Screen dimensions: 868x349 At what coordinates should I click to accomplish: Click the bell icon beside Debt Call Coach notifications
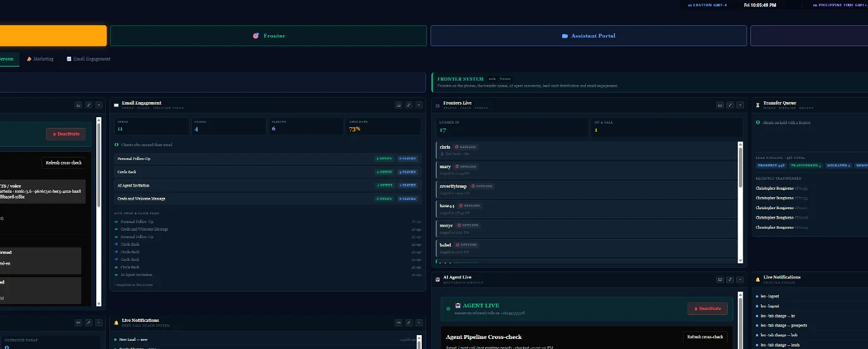(x=116, y=323)
